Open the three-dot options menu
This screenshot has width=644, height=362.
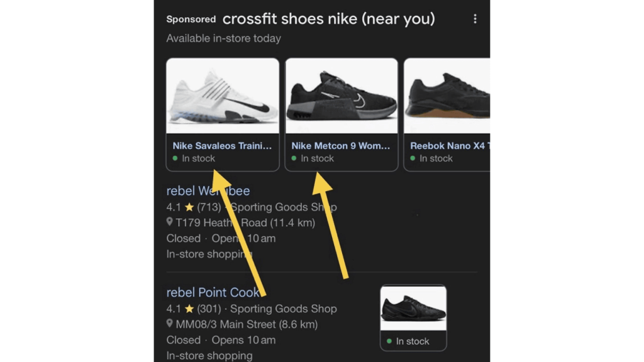point(475,19)
